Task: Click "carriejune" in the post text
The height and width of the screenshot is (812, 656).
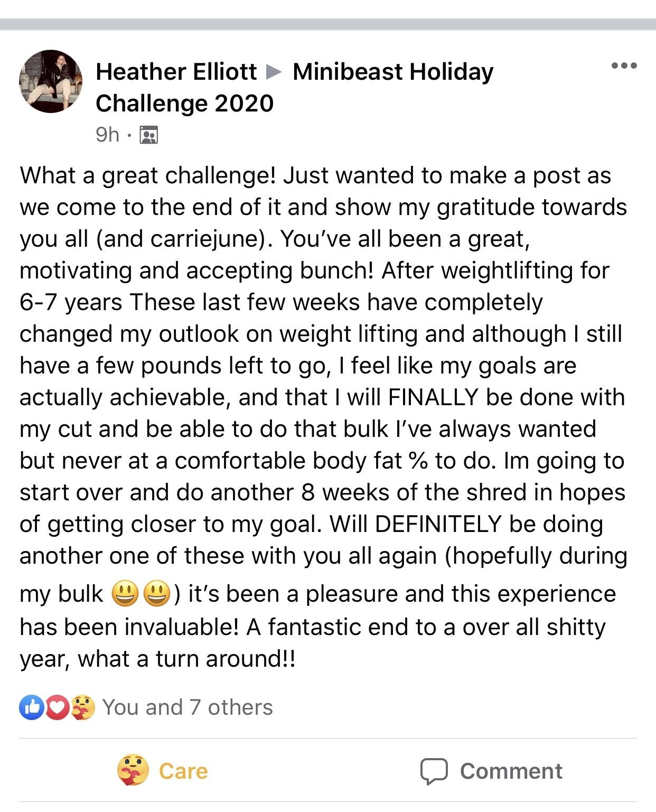Action: pos(206,239)
